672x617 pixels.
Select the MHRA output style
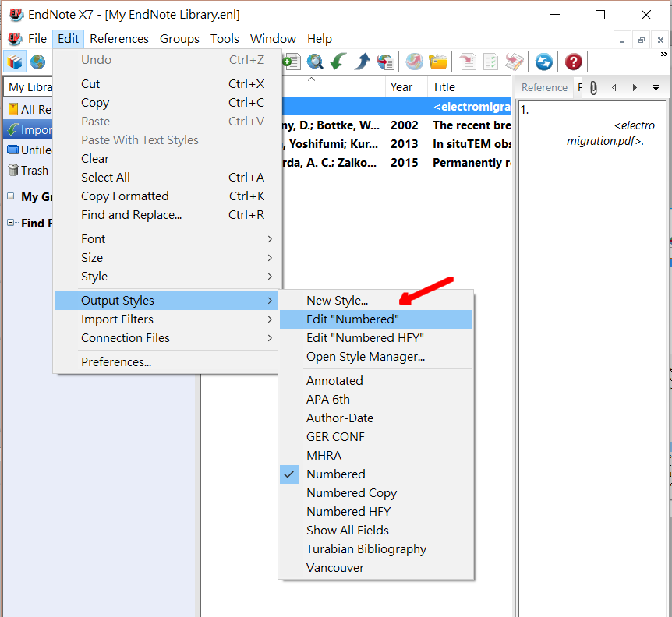click(376, 456)
